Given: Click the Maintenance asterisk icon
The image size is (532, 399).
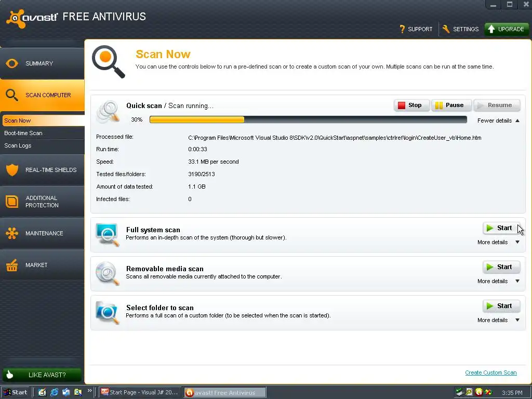Looking at the screenshot, I should tap(12, 233).
